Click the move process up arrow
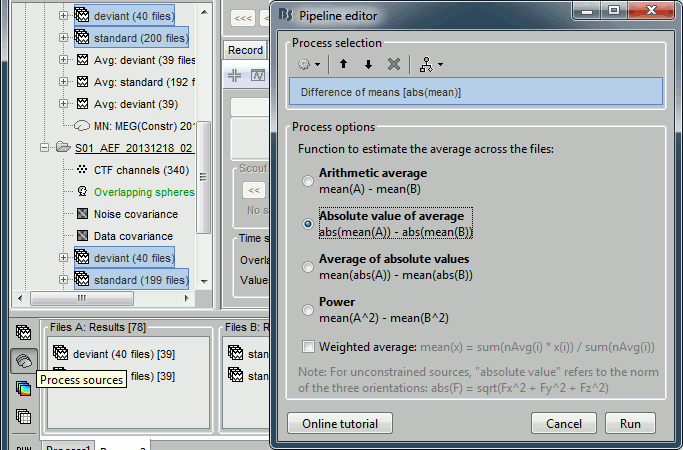Viewport: 683px width, 450px height. (x=345, y=64)
